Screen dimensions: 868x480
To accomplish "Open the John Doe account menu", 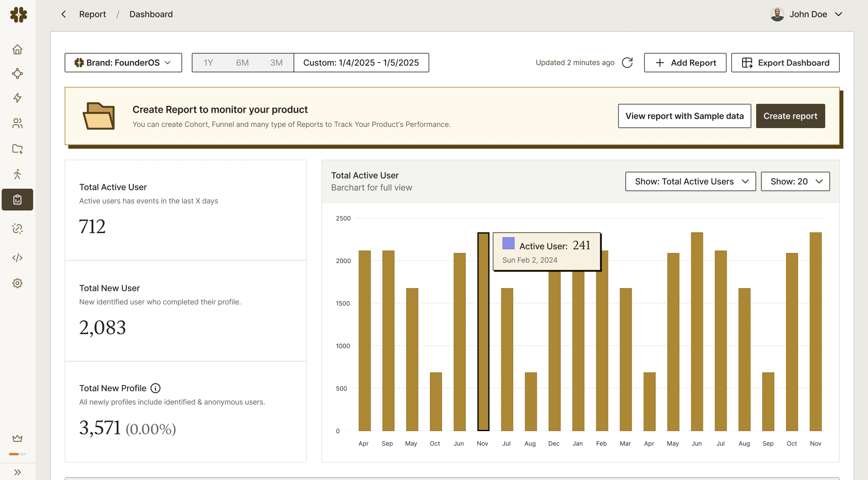I will click(806, 14).
